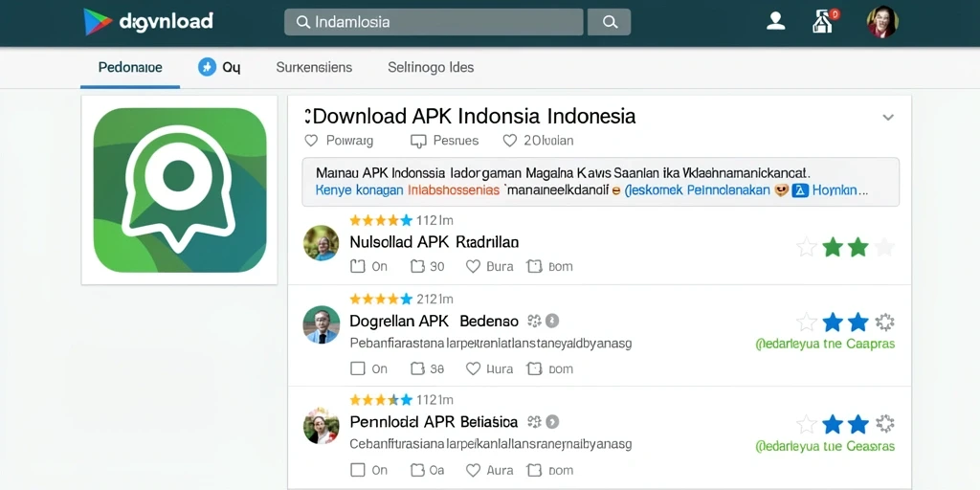Click the Poiwrarg heart icon
This screenshot has width=980, height=490.
[x=311, y=141]
